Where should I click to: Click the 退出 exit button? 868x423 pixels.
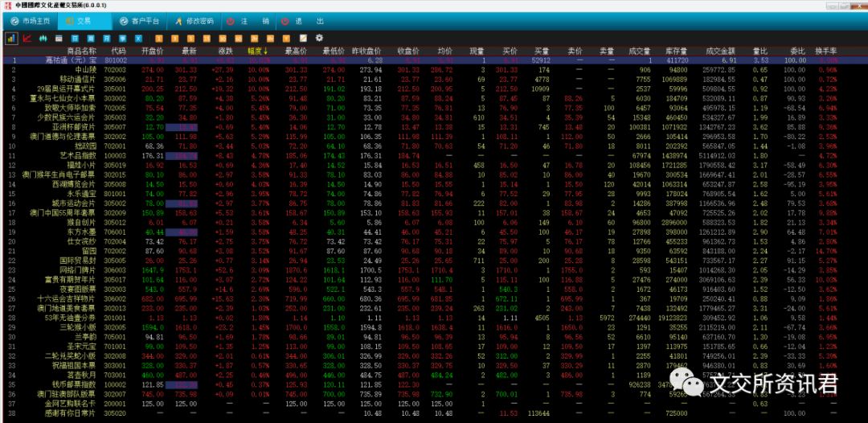[302, 21]
